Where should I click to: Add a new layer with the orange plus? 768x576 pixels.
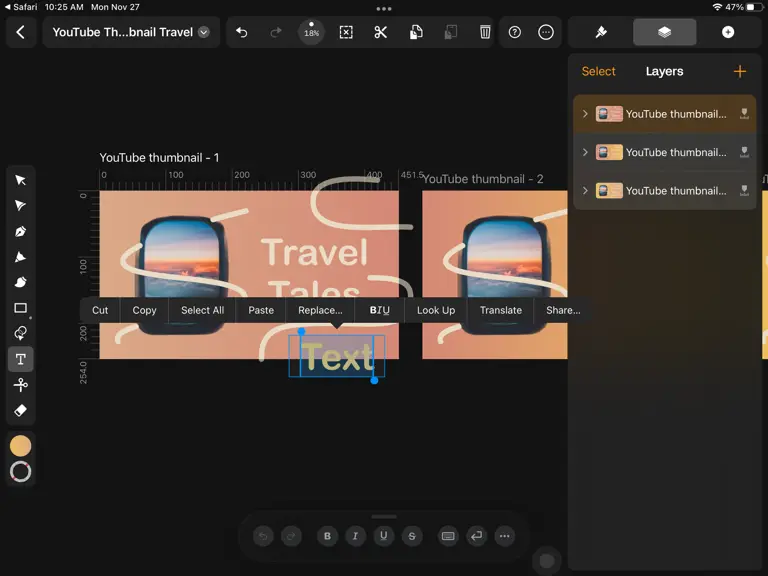(740, 72)
